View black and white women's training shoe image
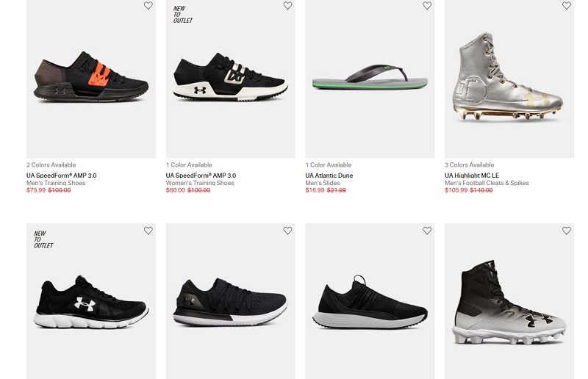The height and width of the screenshot is (379, 588). tap(230, 78)
